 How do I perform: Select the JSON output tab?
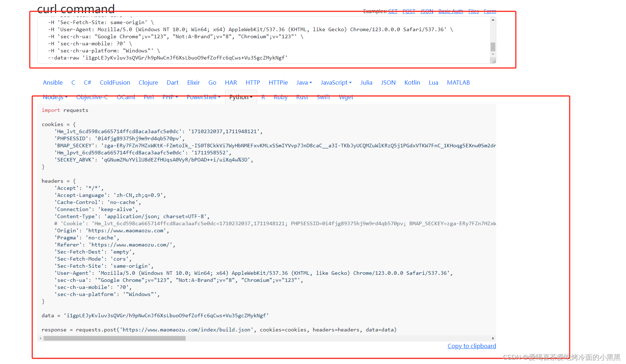tap(388, 83)
